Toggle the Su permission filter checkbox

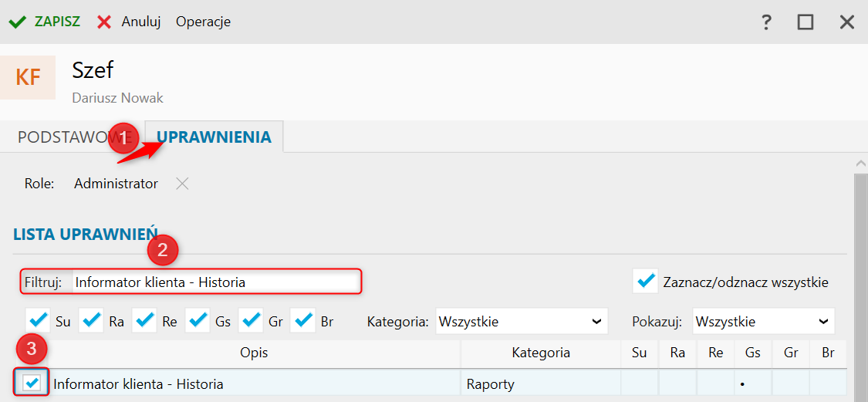[37, 320]
